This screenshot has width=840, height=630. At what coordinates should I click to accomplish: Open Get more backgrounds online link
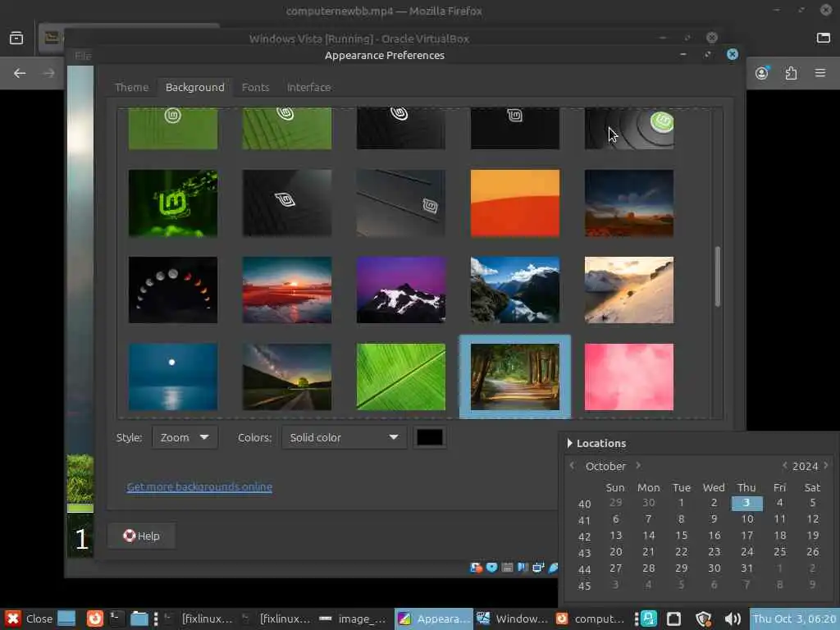199,486
